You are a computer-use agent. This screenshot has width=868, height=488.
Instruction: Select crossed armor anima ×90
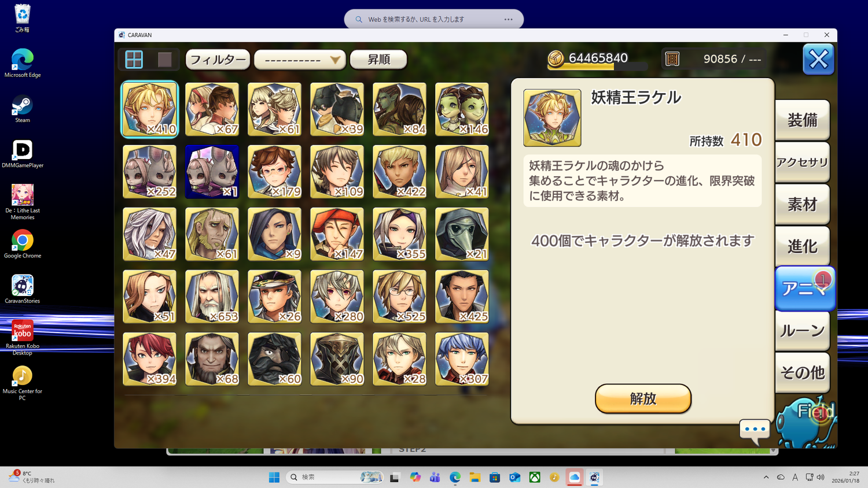pos(337,358)
